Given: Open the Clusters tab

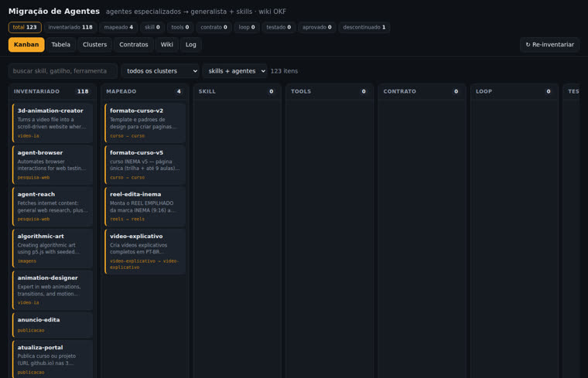Looking at the screenshot, I should click(x=95, y=45).
